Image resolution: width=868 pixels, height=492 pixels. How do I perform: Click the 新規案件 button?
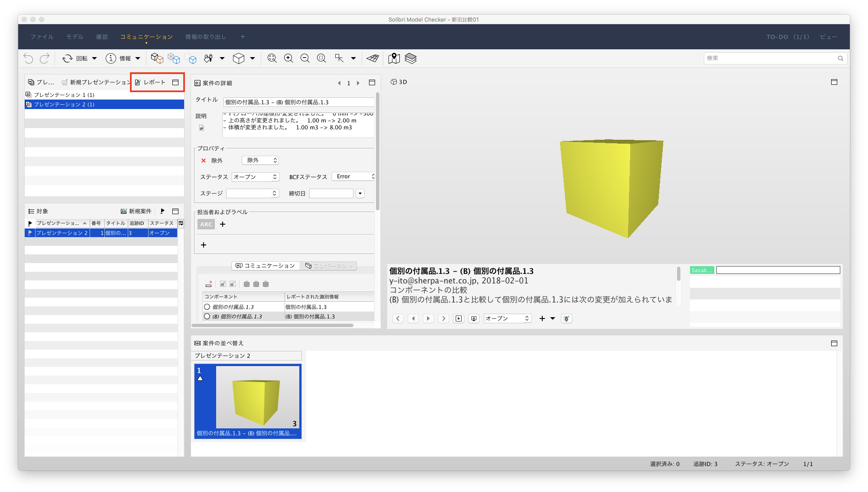[136, 211]
